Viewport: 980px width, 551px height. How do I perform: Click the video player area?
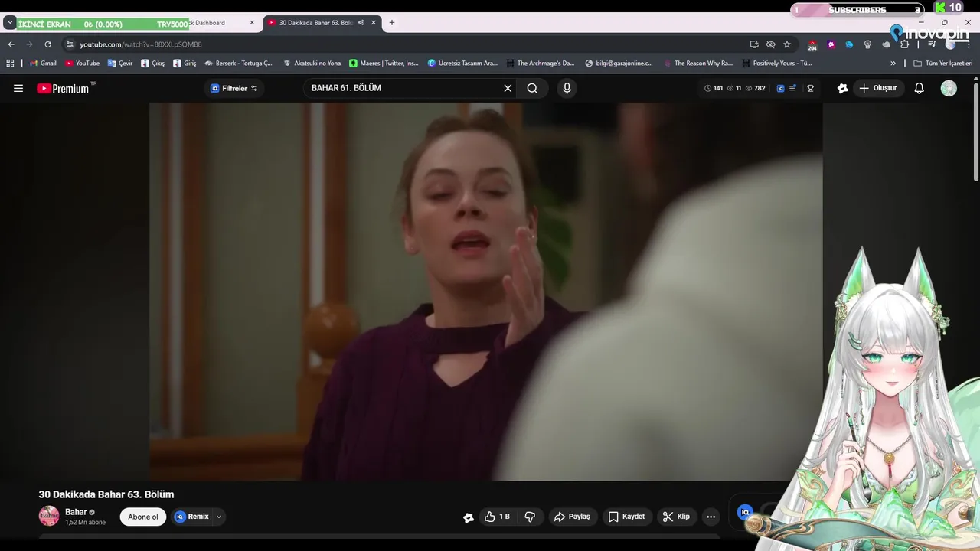coord(485,292)
